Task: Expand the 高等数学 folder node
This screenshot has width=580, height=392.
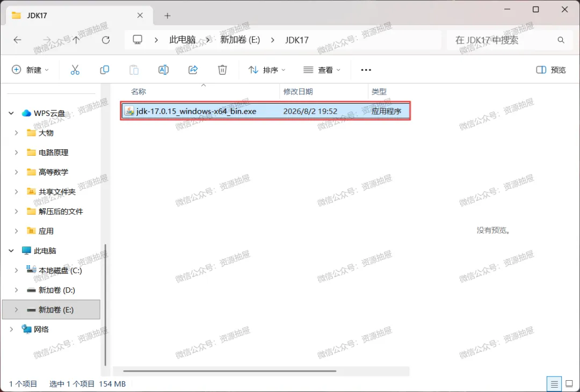Action: pos(16,172)
